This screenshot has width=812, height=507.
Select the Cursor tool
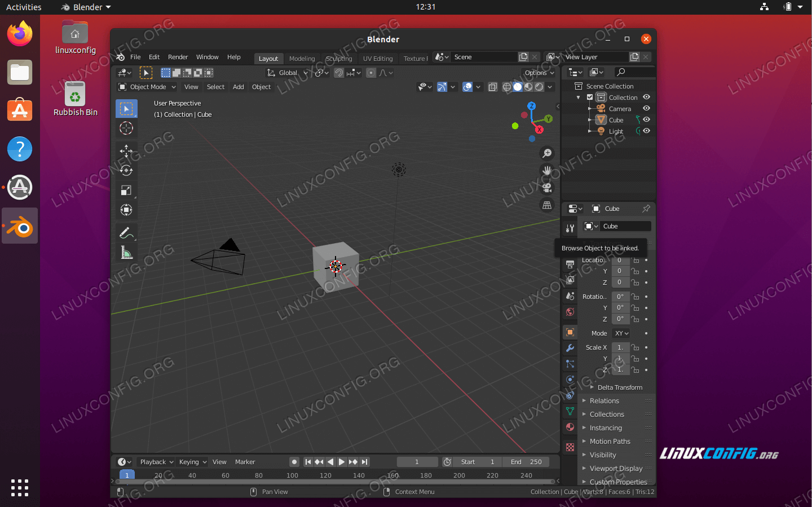(x=126, y=128)
